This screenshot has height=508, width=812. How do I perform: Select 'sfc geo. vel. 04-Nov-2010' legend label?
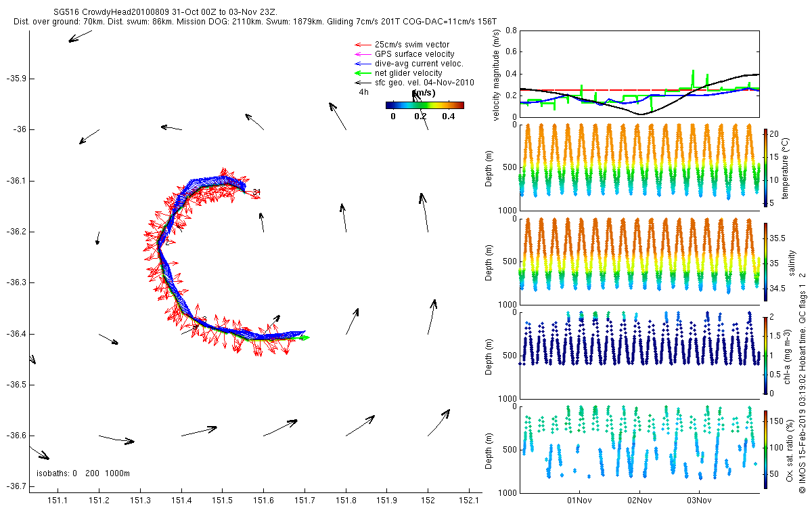[x=424, y=83]
